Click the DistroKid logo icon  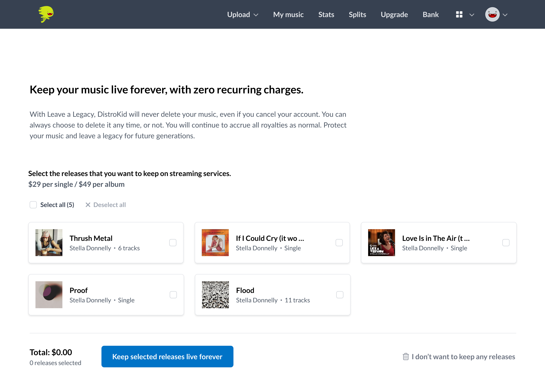point(46,14)
